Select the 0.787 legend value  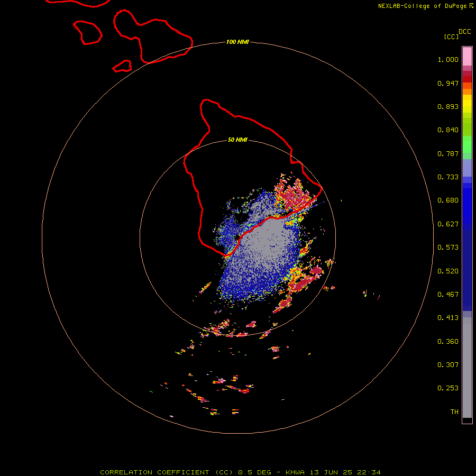448,153
